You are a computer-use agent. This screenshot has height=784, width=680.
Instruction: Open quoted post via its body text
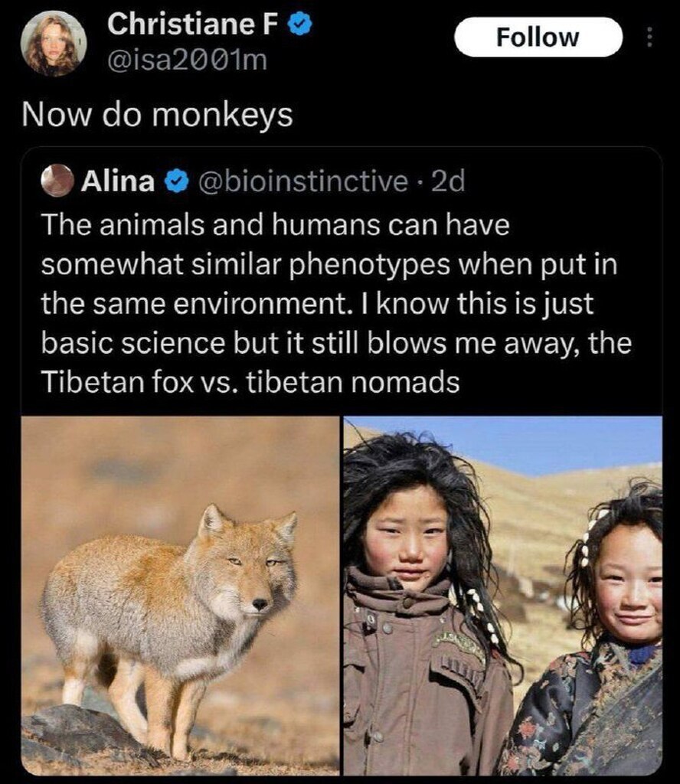pyautogui.click(x=336, y=303)
